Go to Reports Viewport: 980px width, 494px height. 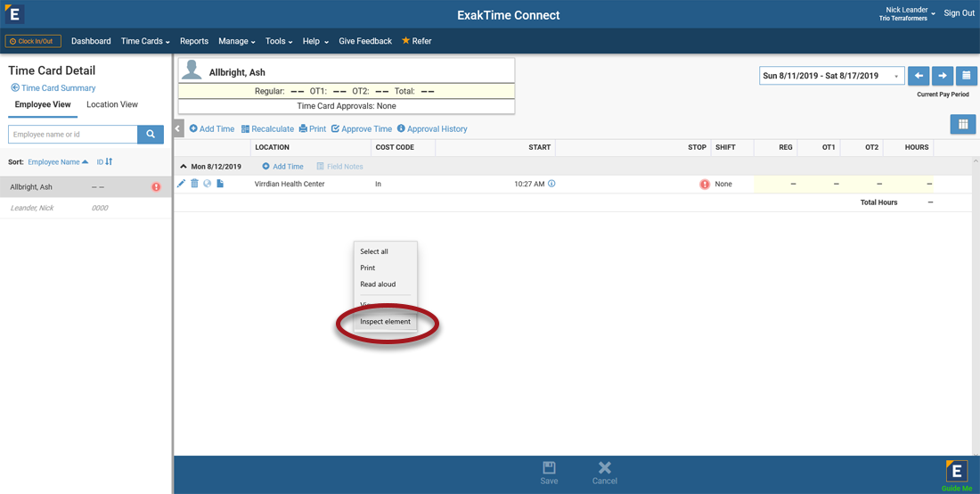[193, 41]
